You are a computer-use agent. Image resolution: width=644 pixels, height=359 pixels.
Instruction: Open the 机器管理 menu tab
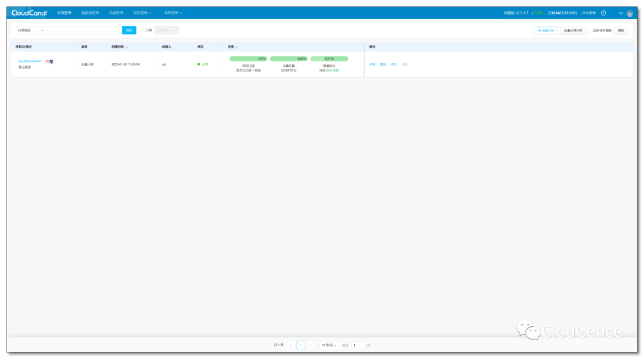tap(116, 13)
